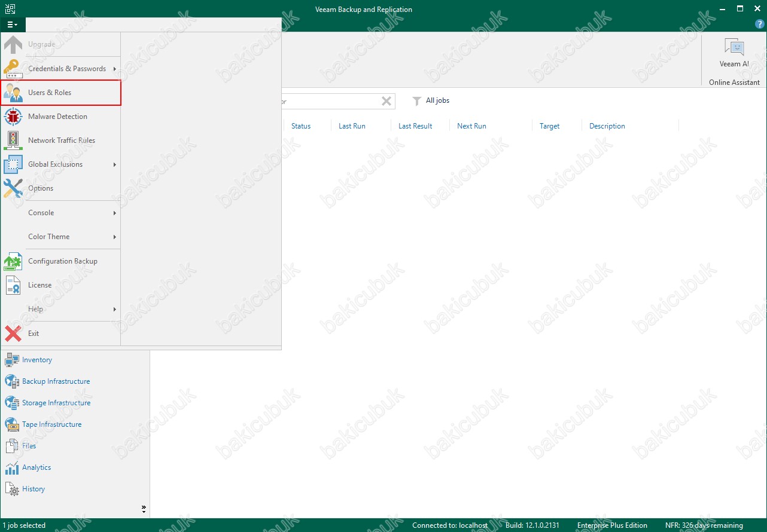Open Inventory view link
This screenshot has height=532, width=767.
click(37, 360)
